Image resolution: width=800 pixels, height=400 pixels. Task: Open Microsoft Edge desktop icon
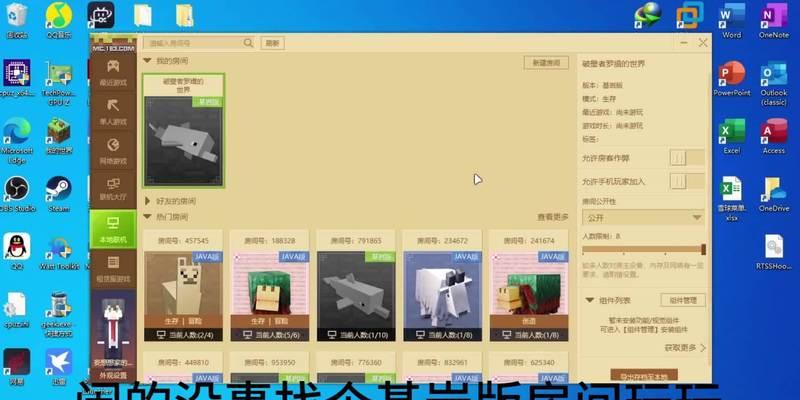(x=17, y=141)
